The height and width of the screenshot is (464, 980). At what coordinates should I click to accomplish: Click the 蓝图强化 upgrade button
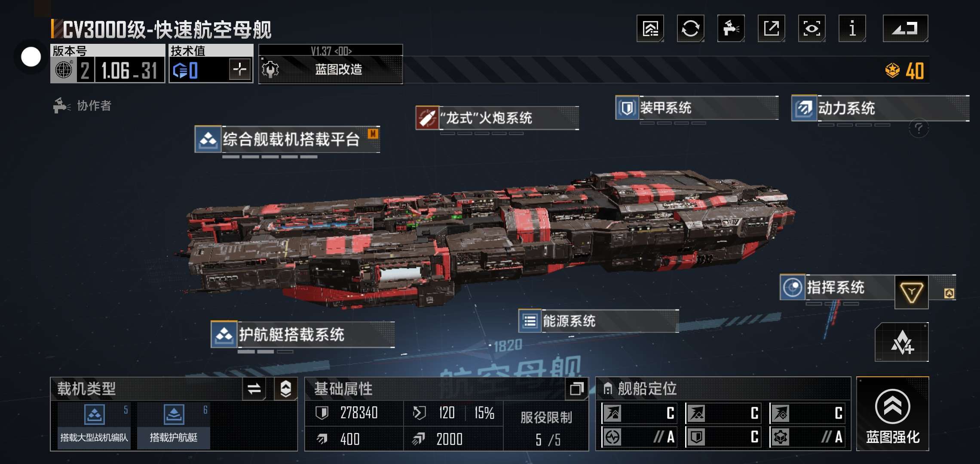(x=893, y=414)
